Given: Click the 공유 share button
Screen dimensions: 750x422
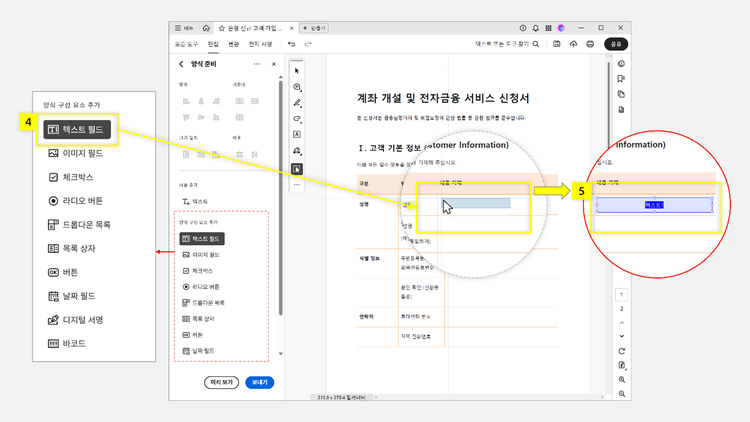Looking at the screenshot, I should [616, 44].
